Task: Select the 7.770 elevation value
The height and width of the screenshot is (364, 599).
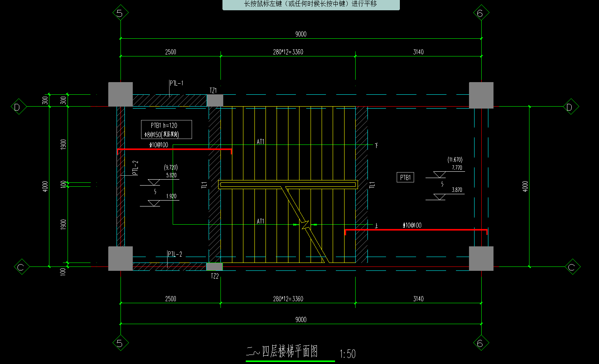Action: point(457,168)
